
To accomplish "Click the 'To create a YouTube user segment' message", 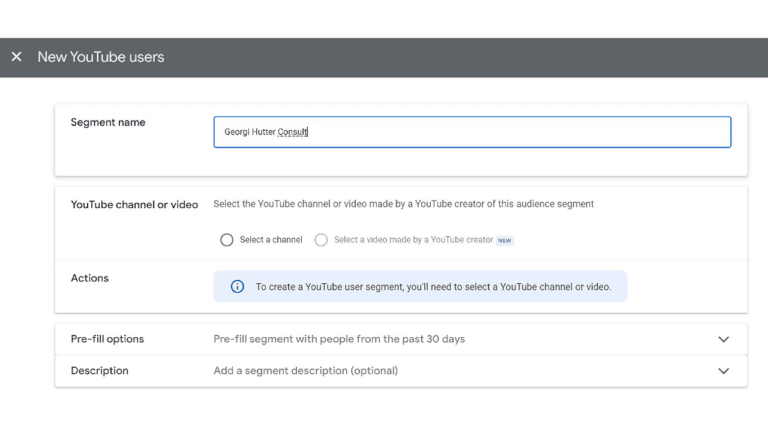I will click(433, 287).
